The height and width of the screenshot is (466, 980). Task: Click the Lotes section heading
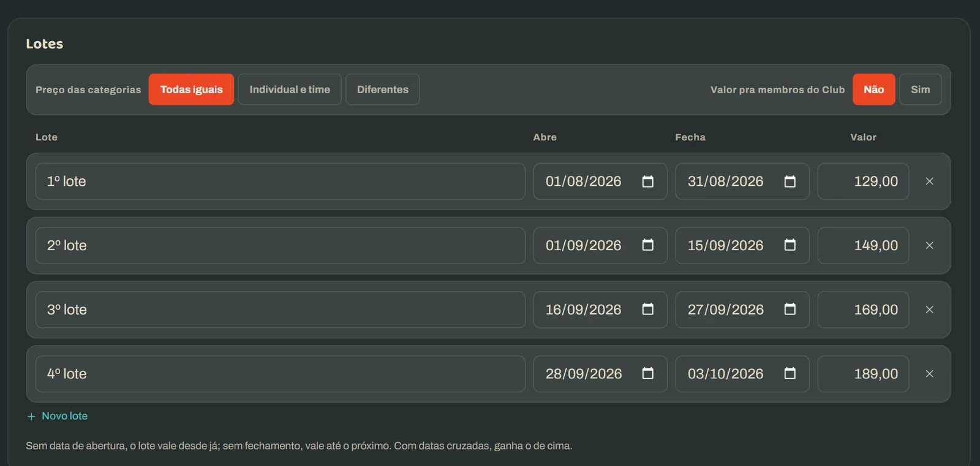point(45,44)
